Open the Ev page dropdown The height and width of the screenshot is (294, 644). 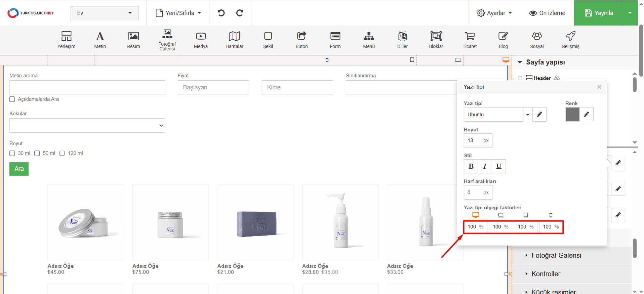coord(104,13)
